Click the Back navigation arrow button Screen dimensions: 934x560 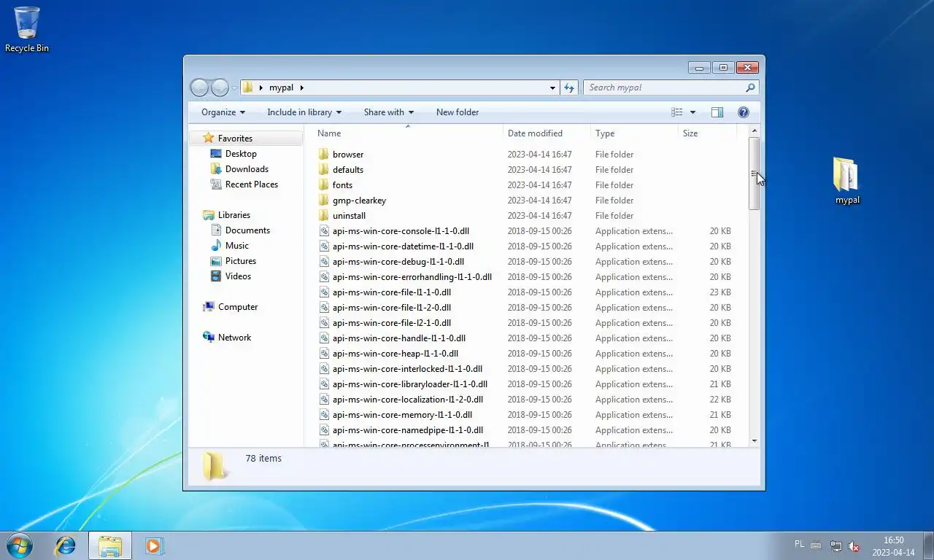[199, 87]
